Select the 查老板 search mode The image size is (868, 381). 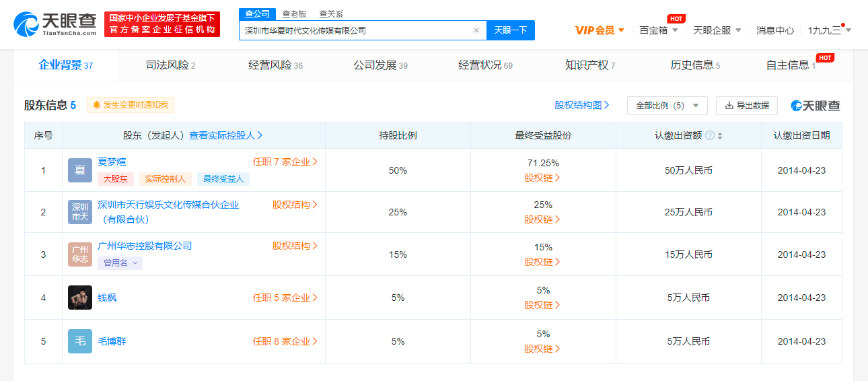point(294,13)
